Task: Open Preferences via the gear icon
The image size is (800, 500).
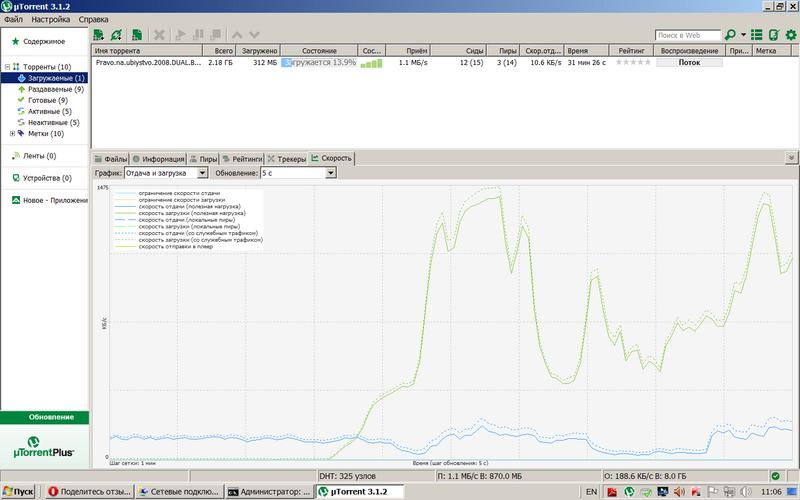Action: coord(791,35)
